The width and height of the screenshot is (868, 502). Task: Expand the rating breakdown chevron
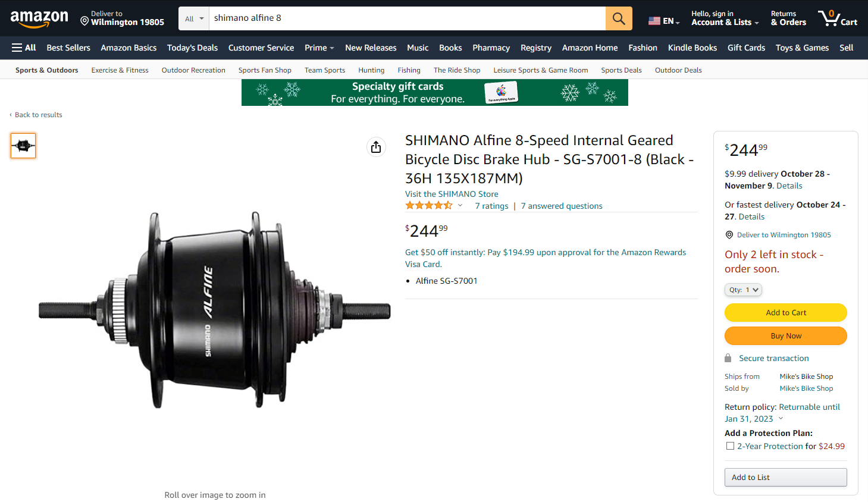[460, 206]
